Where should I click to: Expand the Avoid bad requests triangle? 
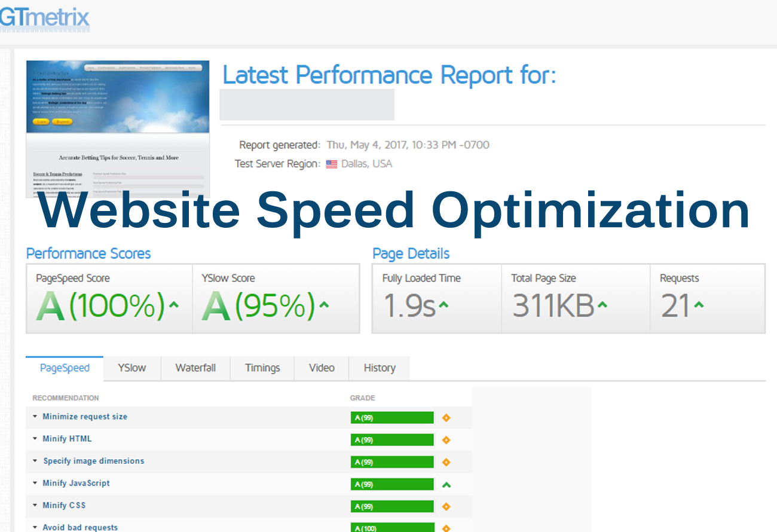tap(35, 527)
